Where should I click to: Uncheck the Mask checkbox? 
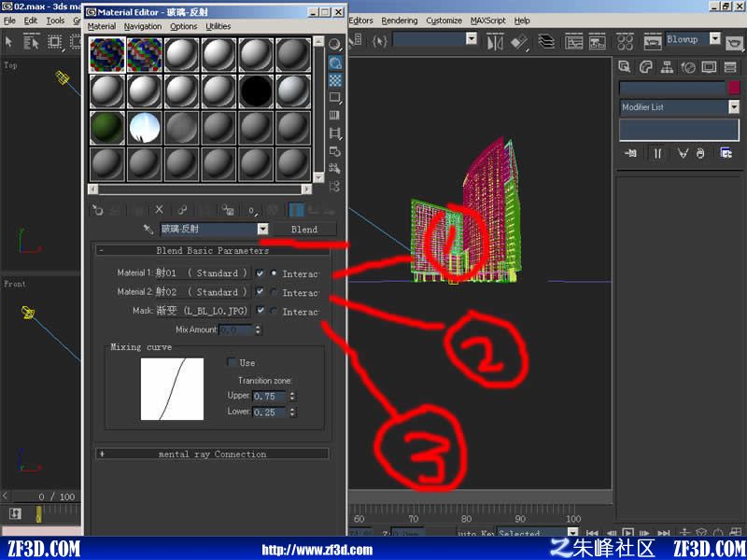pos(260,311)
